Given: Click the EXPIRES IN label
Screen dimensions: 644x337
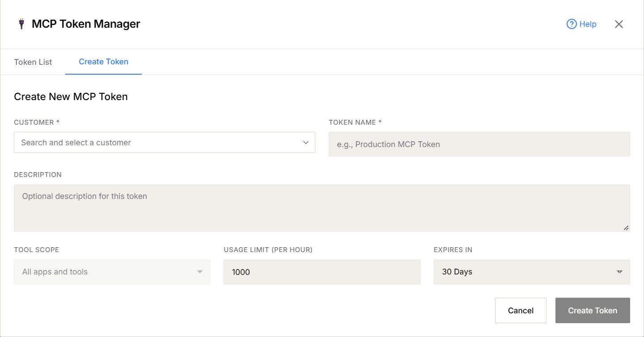Looking at the screenshot, I should [x=453, y=250].
